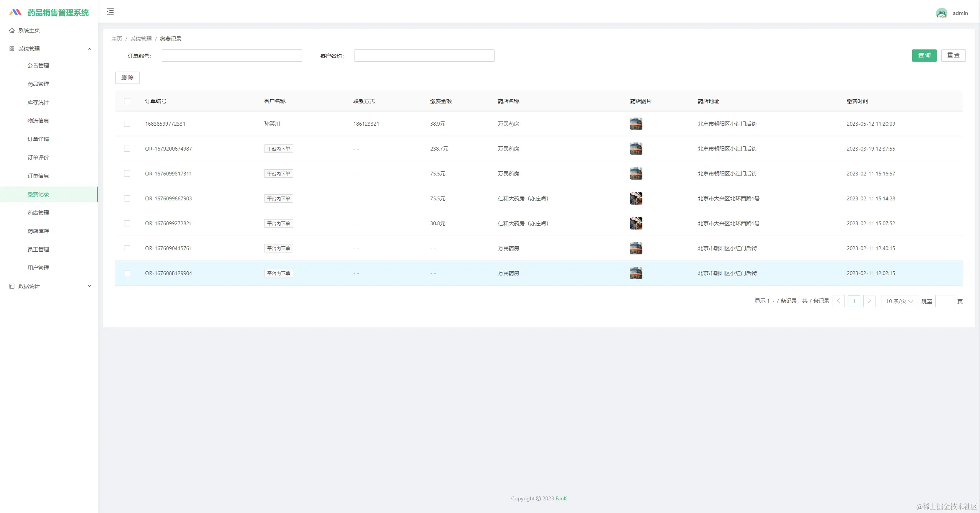
Task: Open 仁和大药房 image in order OR-1676099667903 row
Action: click(636, 198)
